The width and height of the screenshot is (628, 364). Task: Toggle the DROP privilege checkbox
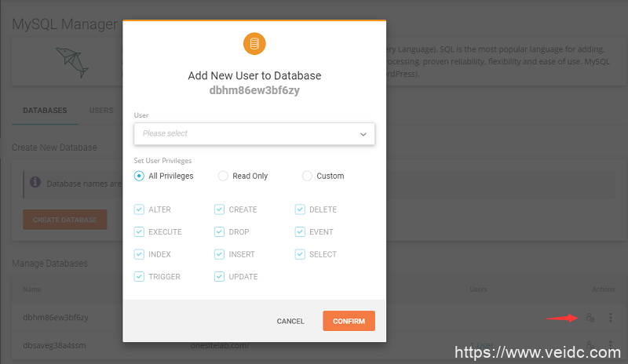click(x=219, y=232)
